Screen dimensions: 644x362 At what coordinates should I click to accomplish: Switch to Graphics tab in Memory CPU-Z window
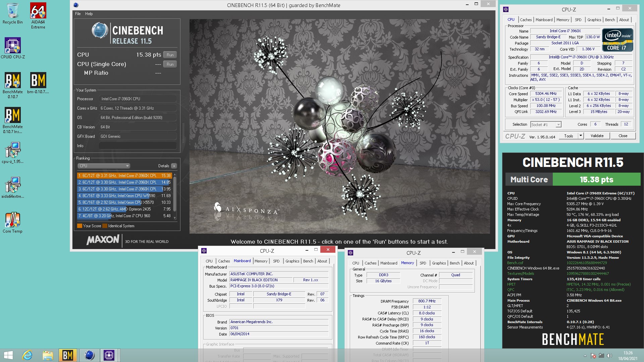pyautogui.click(x=439, y=263)
